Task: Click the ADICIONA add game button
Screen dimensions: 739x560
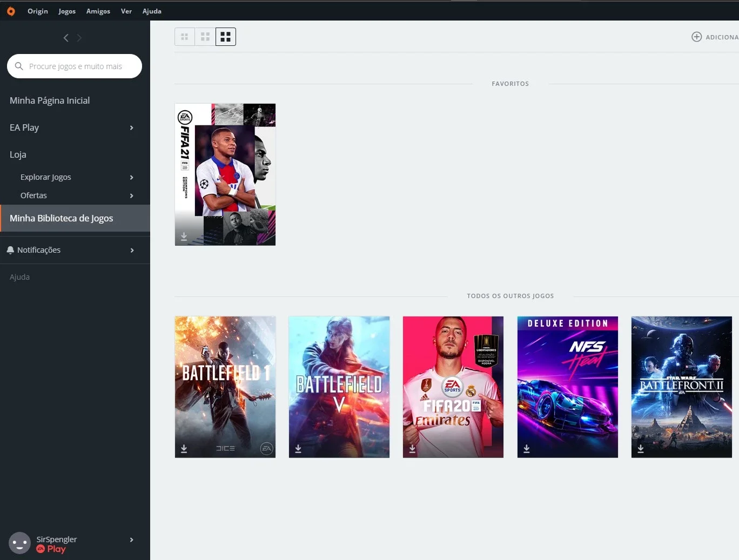Action: click(715, 37)
